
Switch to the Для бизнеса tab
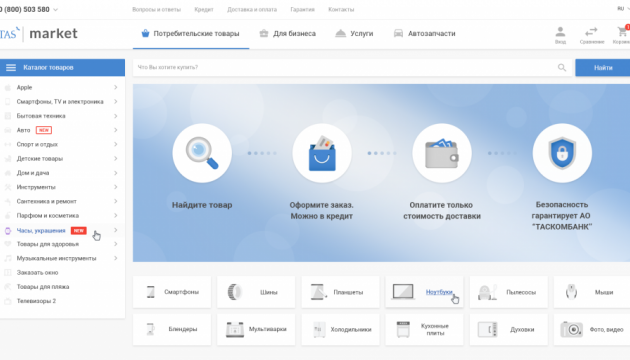(x=288, y=34)
